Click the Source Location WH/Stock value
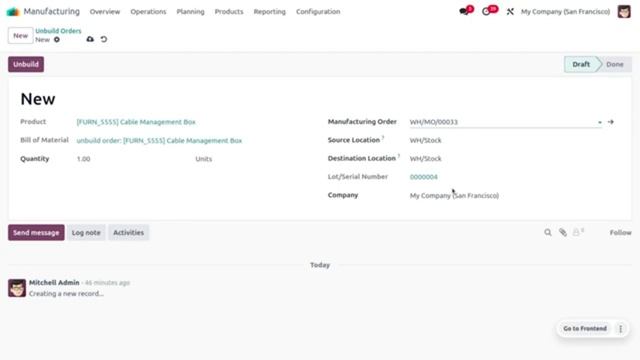The image size is (640, 360). pos(425,140)
